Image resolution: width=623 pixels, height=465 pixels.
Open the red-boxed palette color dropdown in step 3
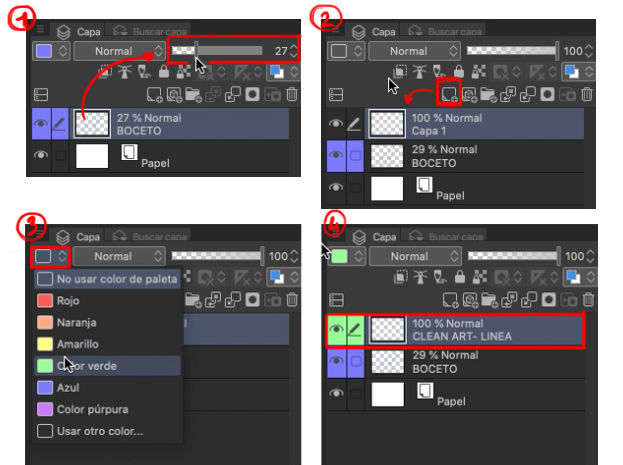pyautogui.click(x=50, y=256)
